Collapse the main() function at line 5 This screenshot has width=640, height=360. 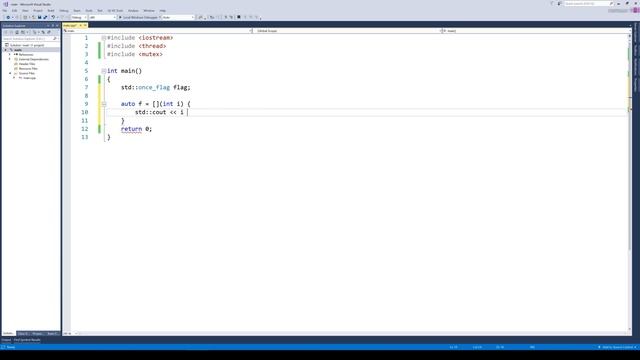[x=104, y=71]
